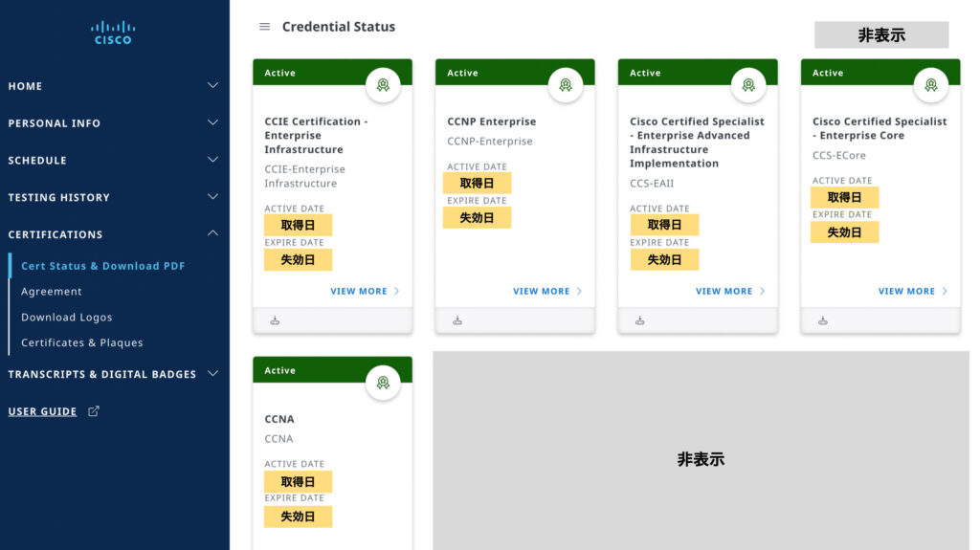Click VIEW MORE on CCS-ECore card
980x550 pixels.
click(913, 291)
